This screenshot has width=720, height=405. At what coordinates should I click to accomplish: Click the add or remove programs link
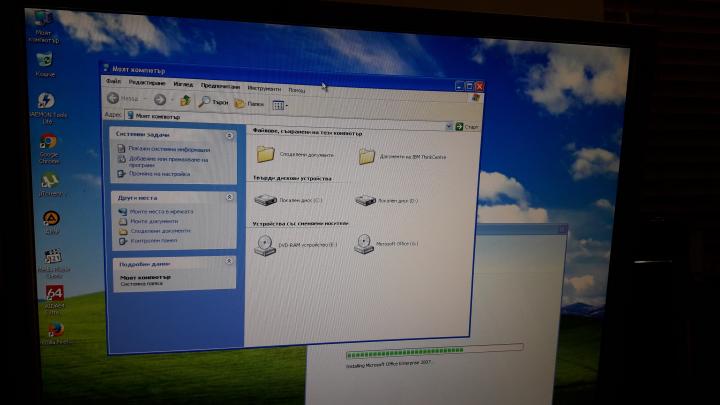point(168,162)
